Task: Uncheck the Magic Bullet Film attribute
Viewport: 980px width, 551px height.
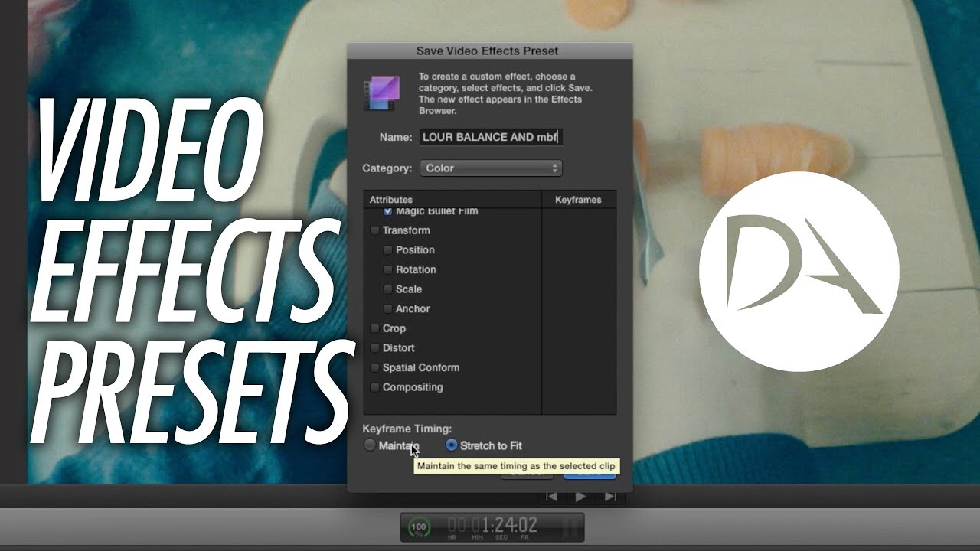Action: pyautogui.click(x=388, y=210)
